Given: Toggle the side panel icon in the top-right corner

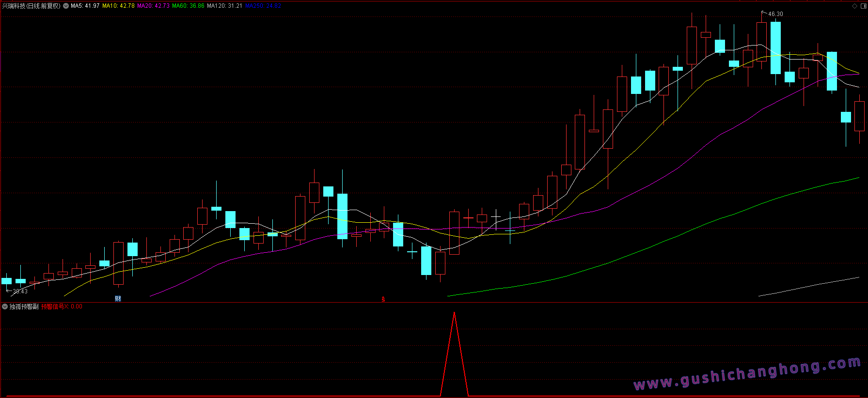Looking at the screenshot, I should pos(863,6).
